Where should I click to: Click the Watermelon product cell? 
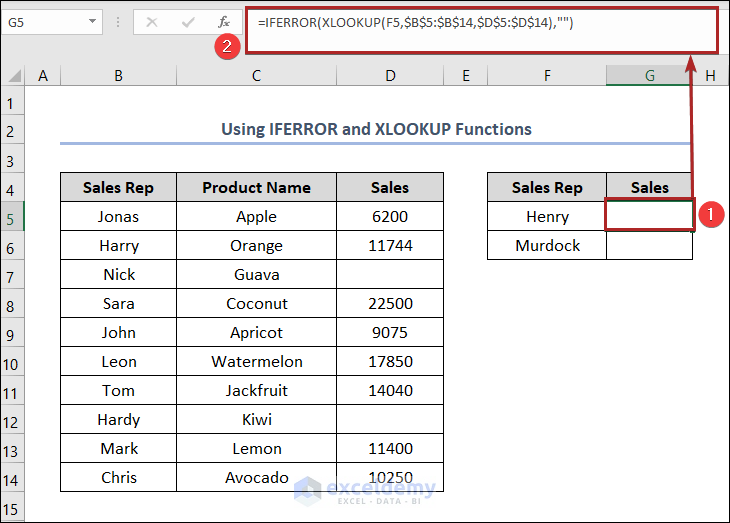(x=256, y=361)
